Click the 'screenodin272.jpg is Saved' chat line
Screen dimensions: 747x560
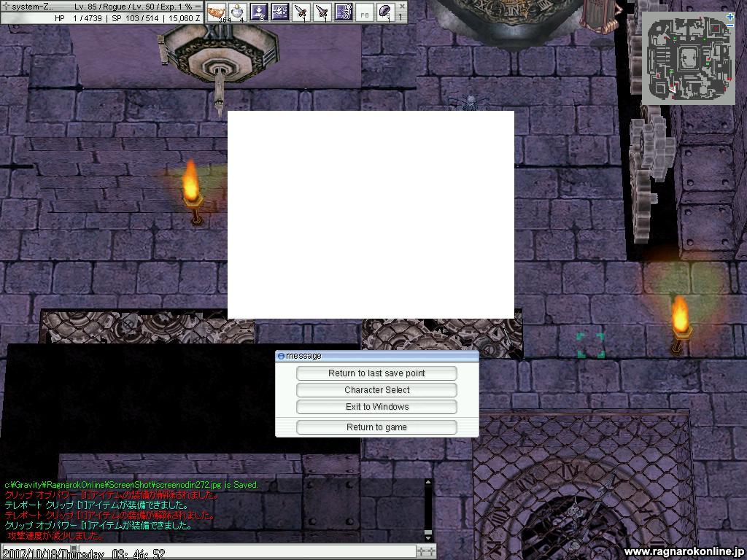[131, 485]
